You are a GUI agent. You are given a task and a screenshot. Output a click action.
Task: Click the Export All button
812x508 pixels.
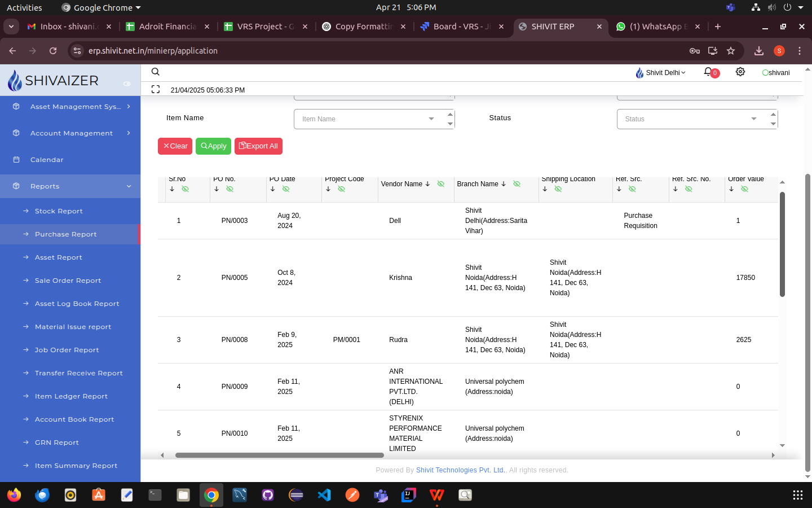coord(258,146)
